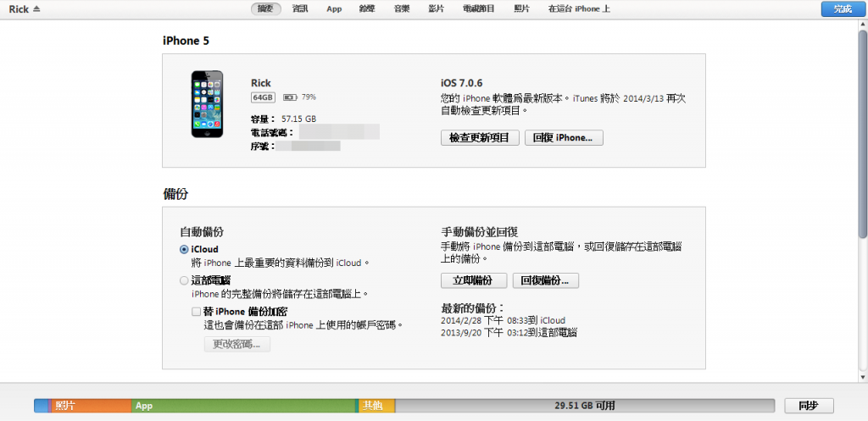Click the 自動備份 heading

point(202,232)
